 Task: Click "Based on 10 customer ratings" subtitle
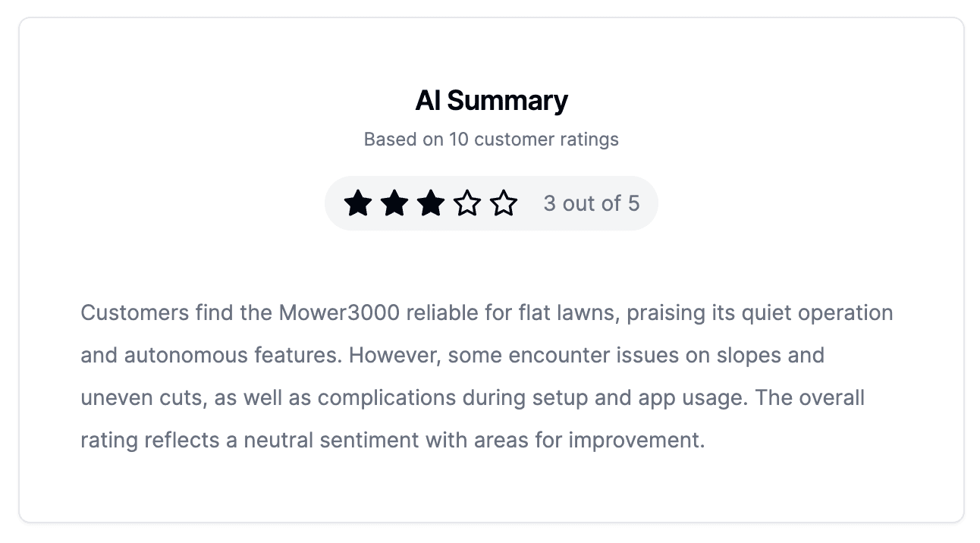point(491,140)
